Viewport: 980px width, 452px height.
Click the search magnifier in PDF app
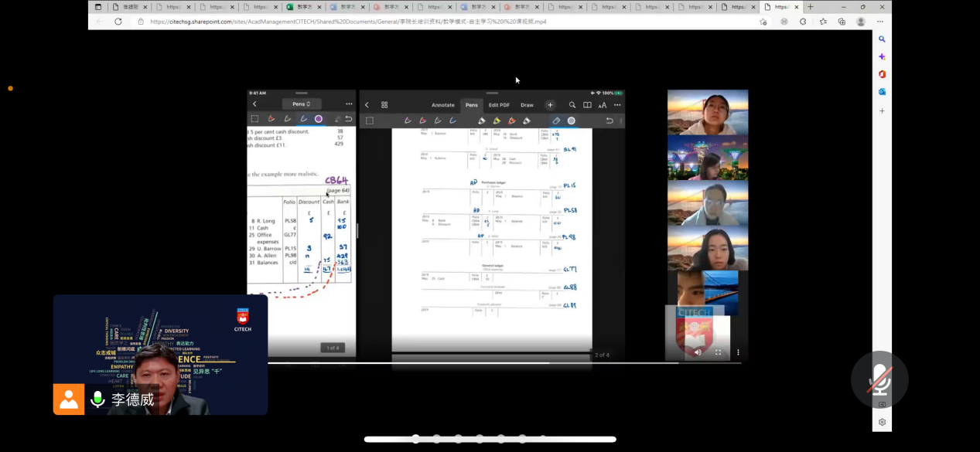point(572,105)
